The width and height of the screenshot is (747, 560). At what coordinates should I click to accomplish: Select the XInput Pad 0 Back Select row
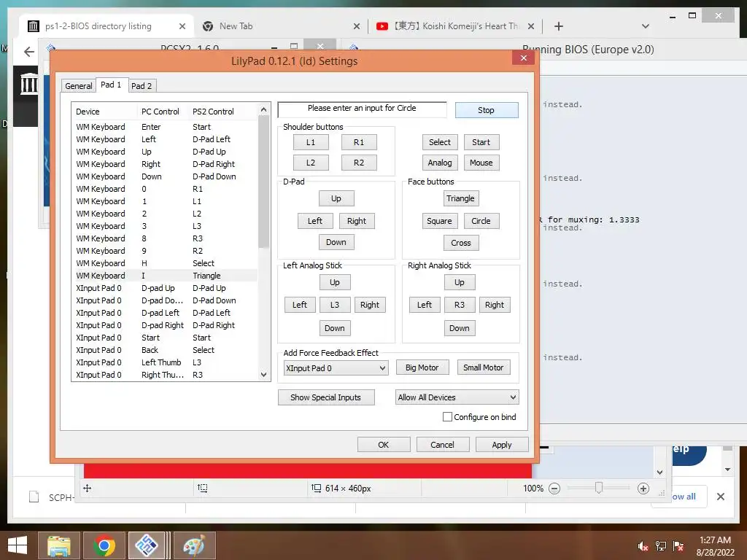pyautogui.click(x=165, y=350)
